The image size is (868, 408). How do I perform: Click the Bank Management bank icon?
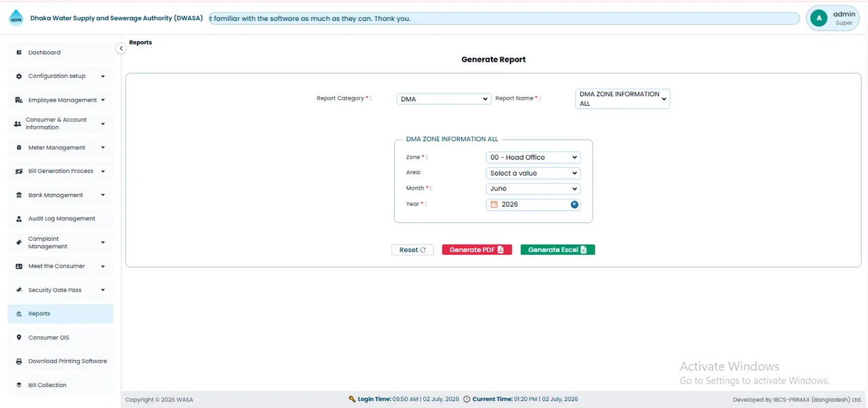(x=19, y=195)
